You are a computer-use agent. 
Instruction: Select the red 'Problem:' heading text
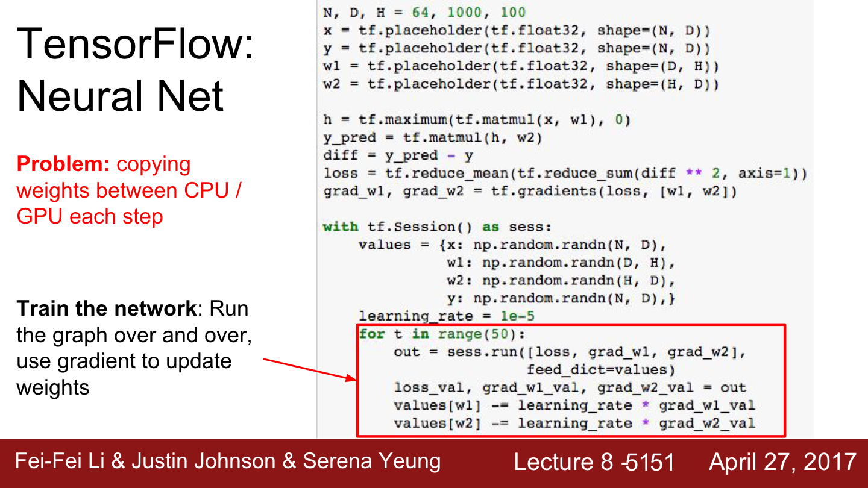[63, 164]
